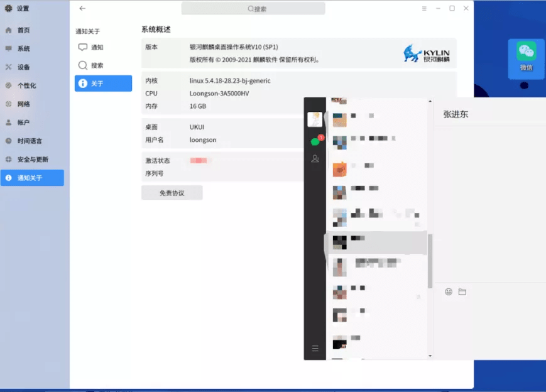Image resolution: width=546 pixels, height=392 pixels.
Task: Open the Settings hamburger menu icon
Action: [x=424, y=8]
